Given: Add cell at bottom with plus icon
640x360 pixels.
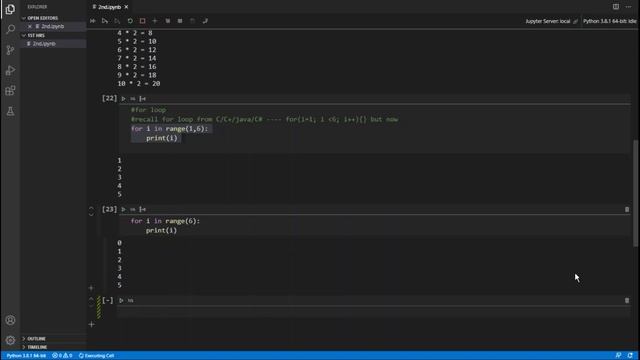Looking at the screenshot, I should point(91,324).
